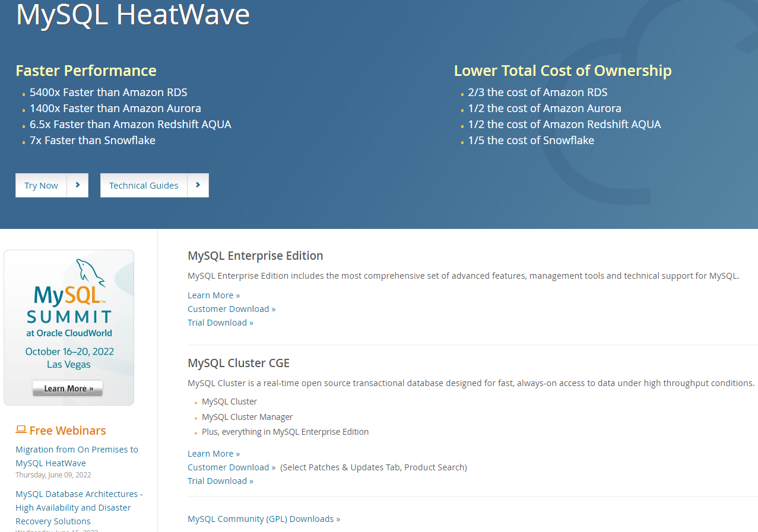758x532 pixels.
Task: Click 'Thursday, June 09, 2022' webinar date
Action: coord(53,474)
